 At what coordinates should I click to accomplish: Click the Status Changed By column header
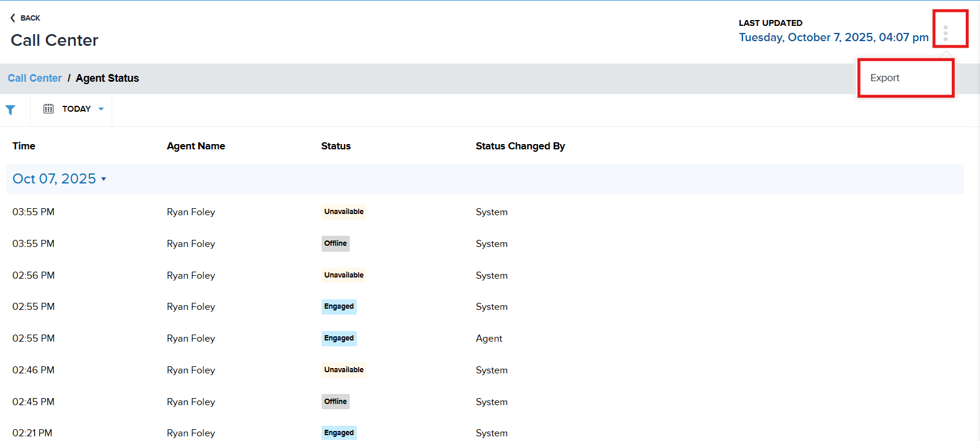point(520,146)
